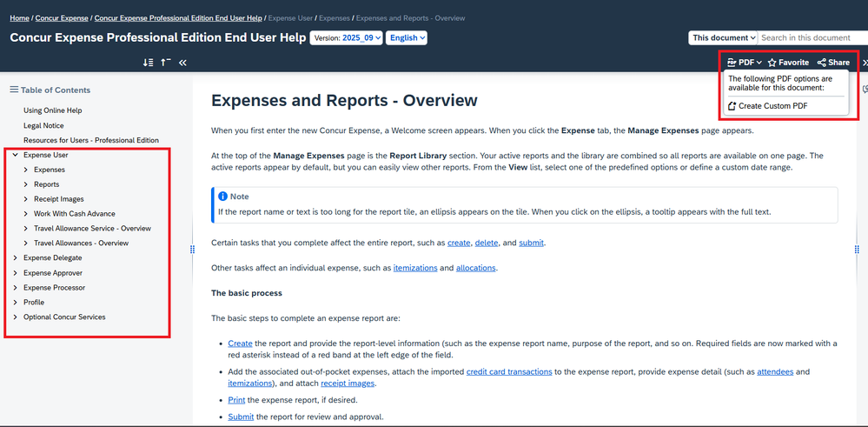Click the collapse all sections icon
Viewport: 868px width, 427px height.
[165, 63]
